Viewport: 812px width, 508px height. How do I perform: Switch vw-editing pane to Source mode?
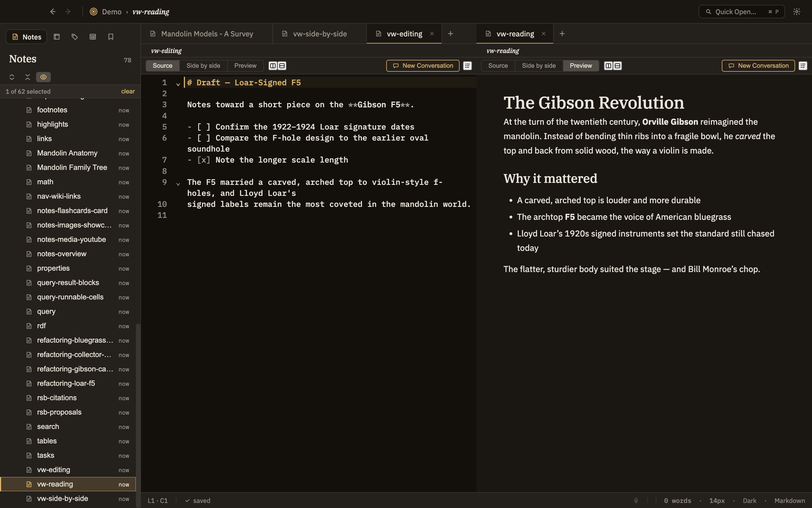(163, 66)
